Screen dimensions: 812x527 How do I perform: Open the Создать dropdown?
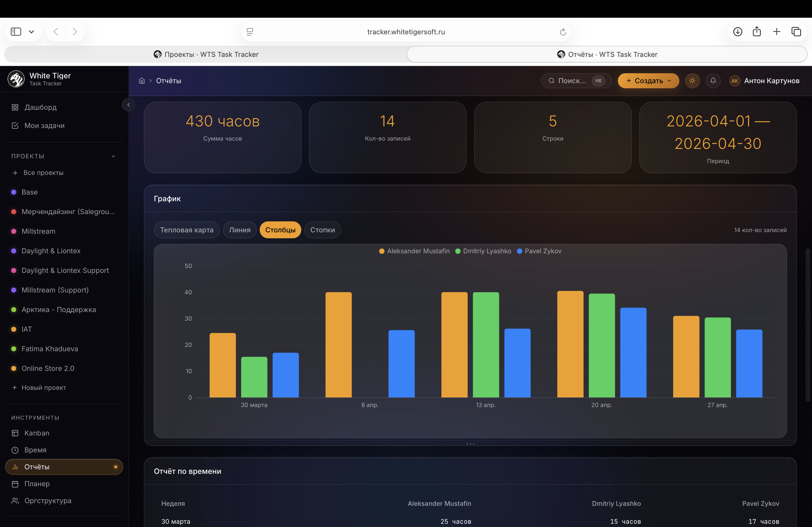point(648,81)
